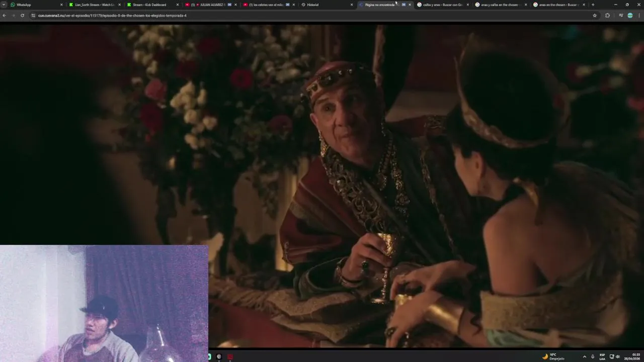Open the browser three-dot menu
The image size is (644, 362).
coord(639,16)
